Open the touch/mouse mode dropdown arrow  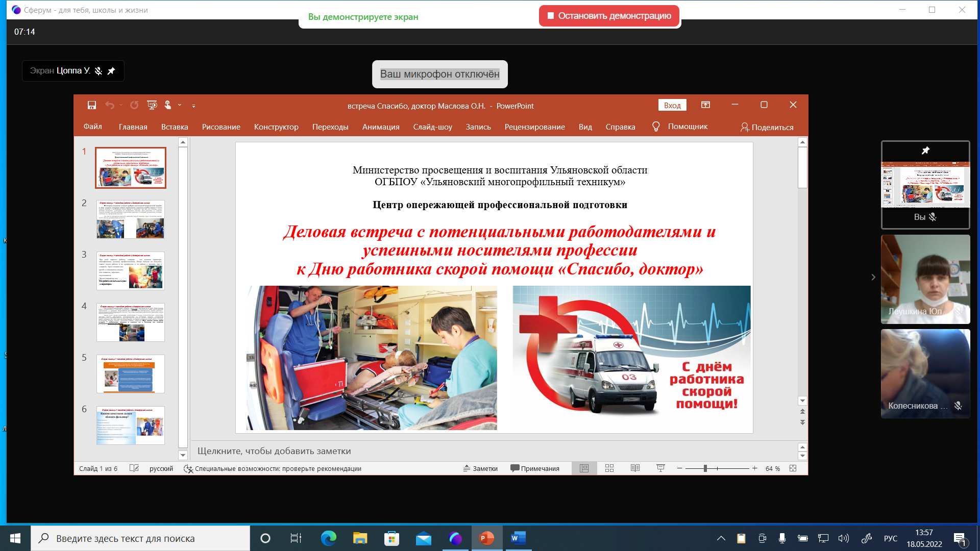click(x=180, y=105)
